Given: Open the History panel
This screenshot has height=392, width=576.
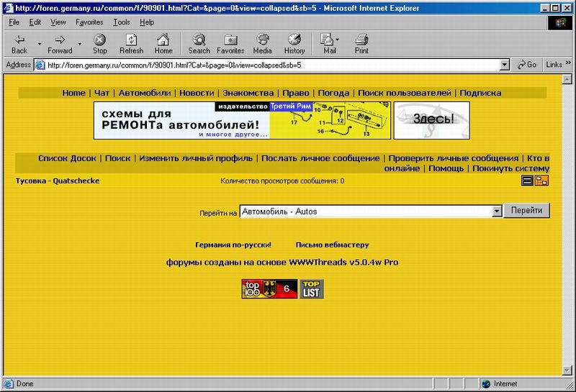Looking at the screenshot, I should point(294,44).
